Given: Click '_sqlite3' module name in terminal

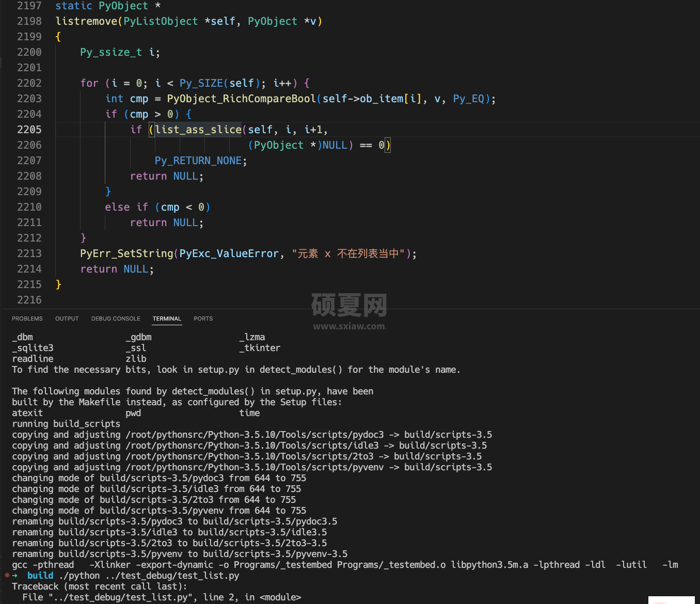Looking at the screenshot, I should click(33, 348).
